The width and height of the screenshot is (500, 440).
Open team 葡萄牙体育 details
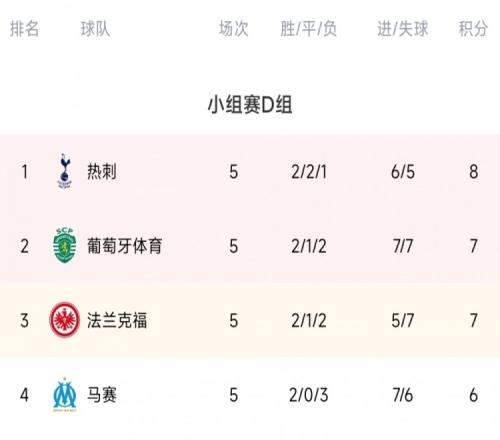125,246
